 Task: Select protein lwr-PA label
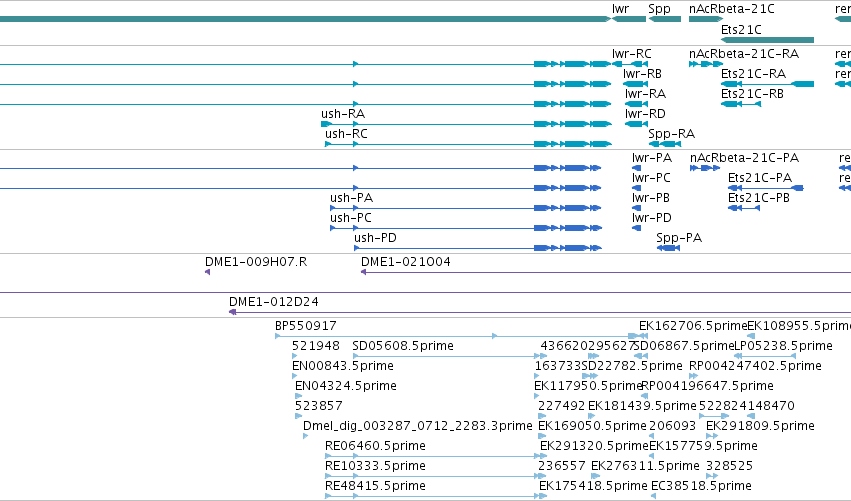tap(652, 158)
